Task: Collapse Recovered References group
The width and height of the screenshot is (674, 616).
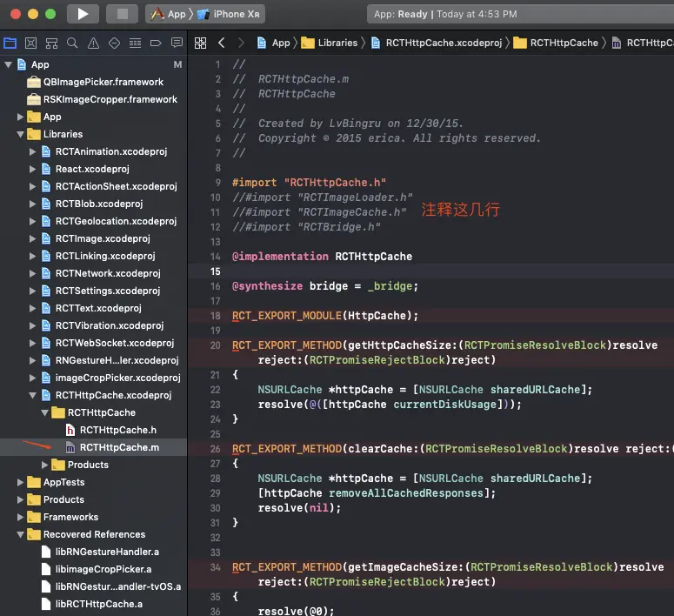Action: tap(20, 535)
